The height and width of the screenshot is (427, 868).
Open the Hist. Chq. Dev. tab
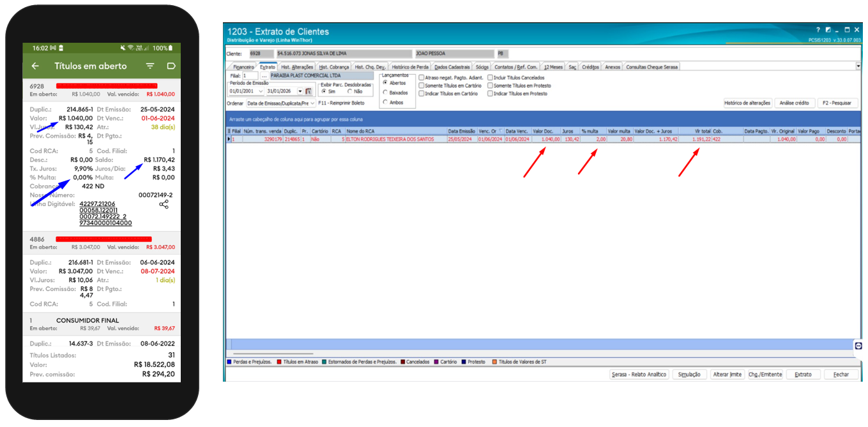370,67
